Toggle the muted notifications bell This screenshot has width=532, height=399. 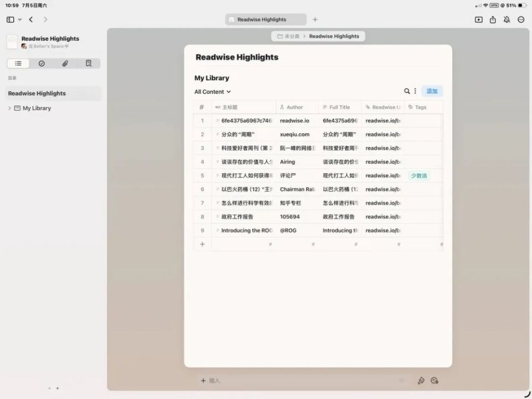coord(507,20)
